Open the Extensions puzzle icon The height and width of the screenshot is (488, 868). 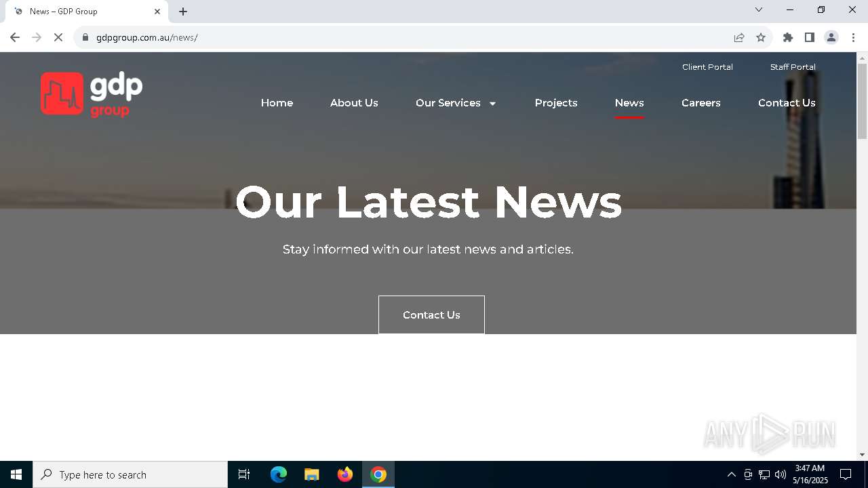tap(788, 37)
